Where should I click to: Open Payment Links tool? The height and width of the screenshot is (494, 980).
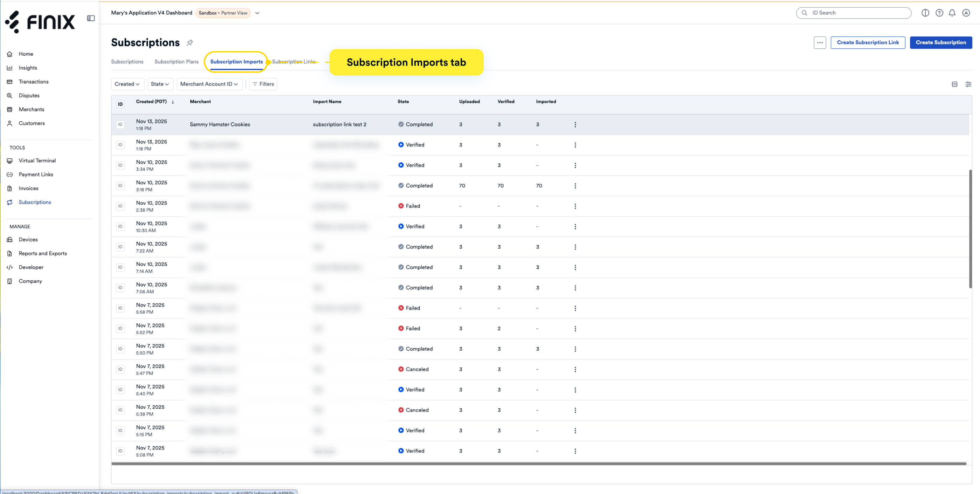click(x=36, y=174)
